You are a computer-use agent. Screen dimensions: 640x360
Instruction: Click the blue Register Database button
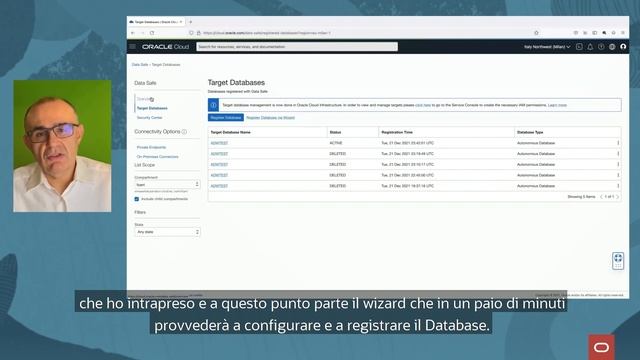pos(226,118)
